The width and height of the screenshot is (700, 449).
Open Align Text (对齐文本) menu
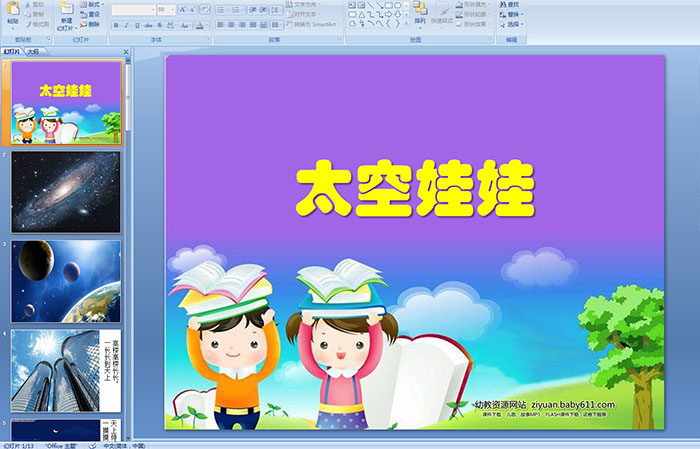(x=304, y=14)
